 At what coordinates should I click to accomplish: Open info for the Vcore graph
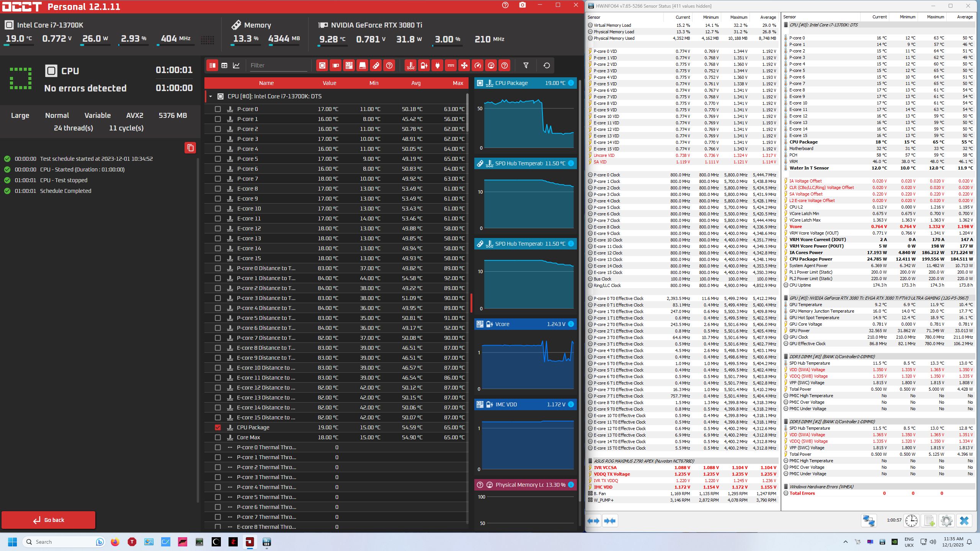[x=571, y=324]
